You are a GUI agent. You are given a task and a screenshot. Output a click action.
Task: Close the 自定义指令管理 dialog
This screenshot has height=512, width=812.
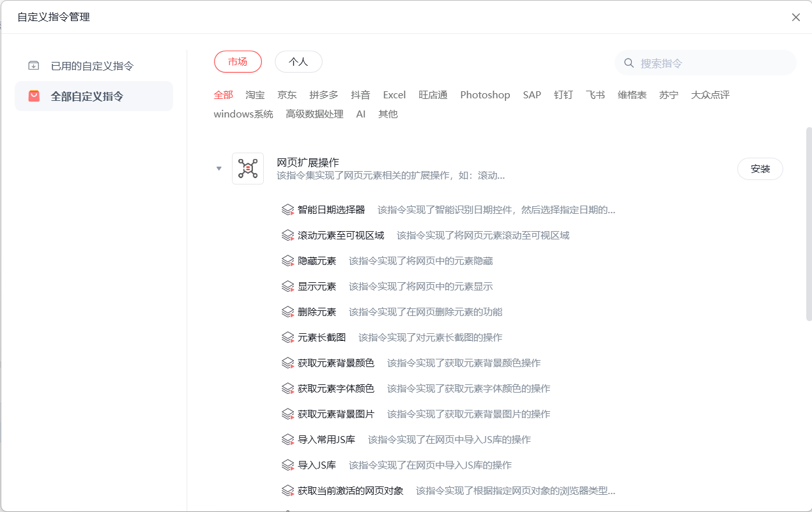point(796,17)
